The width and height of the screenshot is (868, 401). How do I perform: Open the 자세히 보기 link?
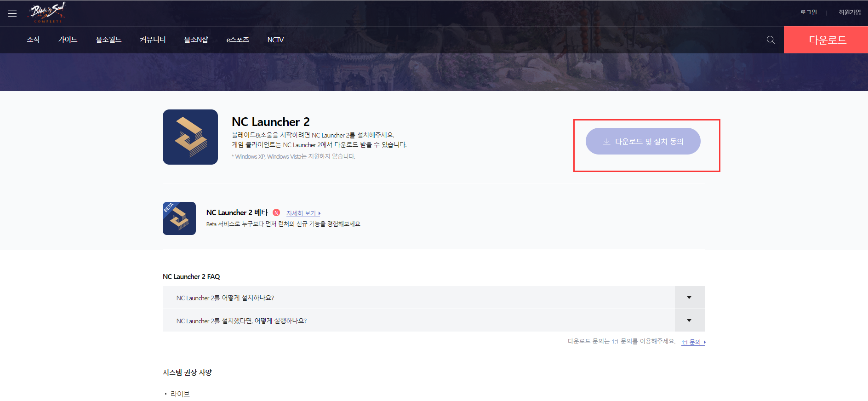tap(303, 213)
